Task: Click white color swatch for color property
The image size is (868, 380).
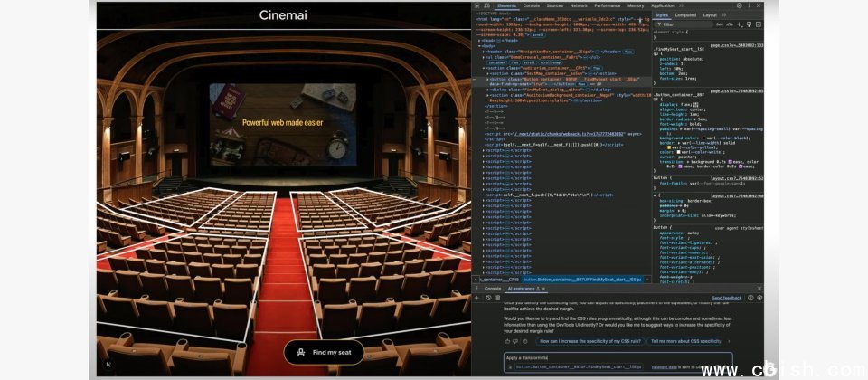Action: 679,152
